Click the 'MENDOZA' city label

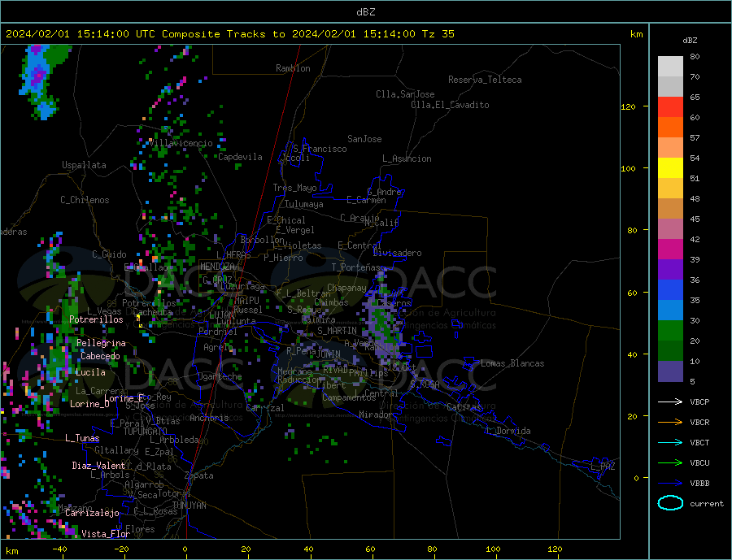pos(217,267)
